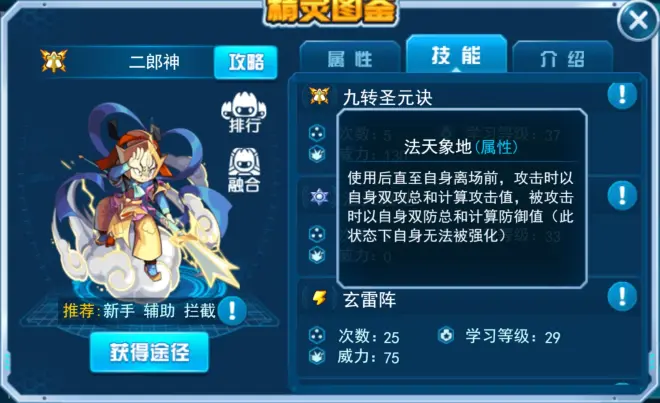Tap info icon beside 玄雷阵 skill
Screen dimensions: 660x403
coord(622,296)
